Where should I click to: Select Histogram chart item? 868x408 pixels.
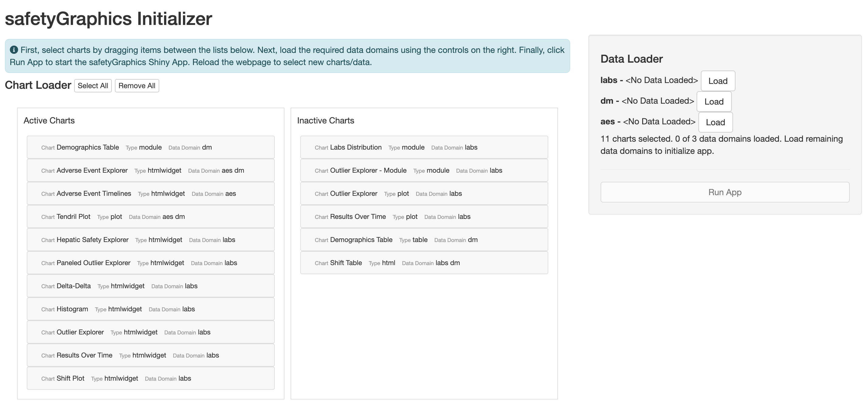pos(151,309)
